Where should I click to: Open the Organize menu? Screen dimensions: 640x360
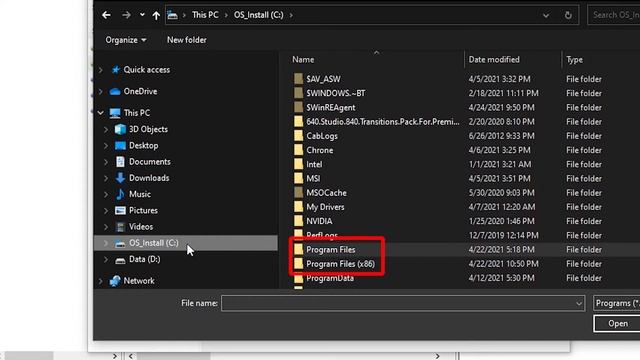pos(125,40)
